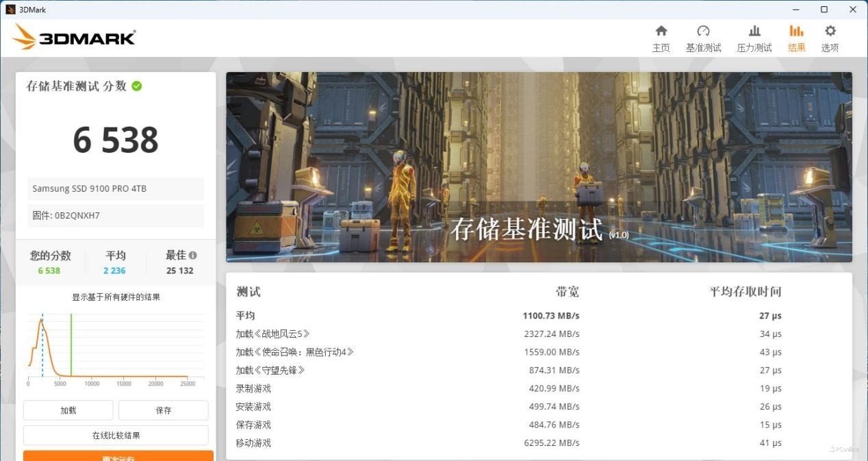Click the 显示基于所有硬件的结果 label
The width and height of the screenshot is (868, 461).
point(116,297)
